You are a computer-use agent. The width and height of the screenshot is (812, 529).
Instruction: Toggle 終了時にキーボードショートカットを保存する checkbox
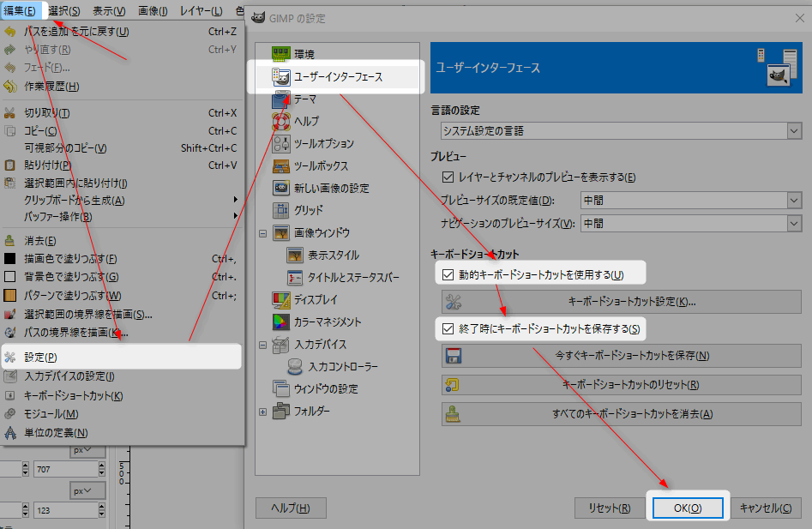[448, 328]
